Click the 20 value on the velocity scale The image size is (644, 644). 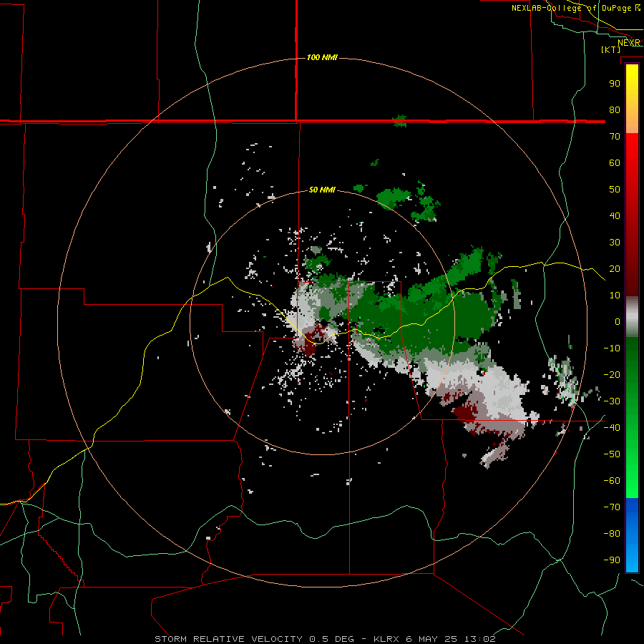[615, 268]
